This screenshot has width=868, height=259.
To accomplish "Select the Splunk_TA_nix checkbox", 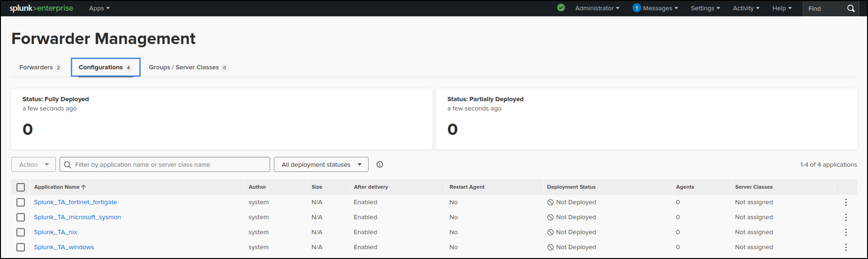I will click(x=21, y=232).
